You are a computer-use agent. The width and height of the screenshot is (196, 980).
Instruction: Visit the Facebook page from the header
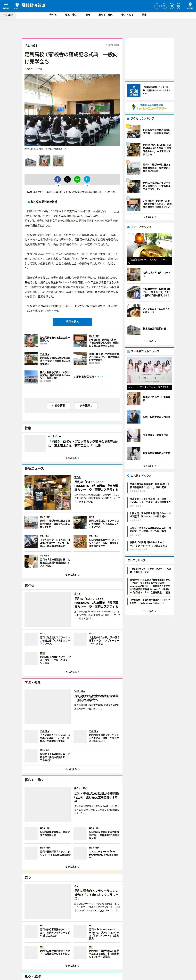click(x=157, y=6)
